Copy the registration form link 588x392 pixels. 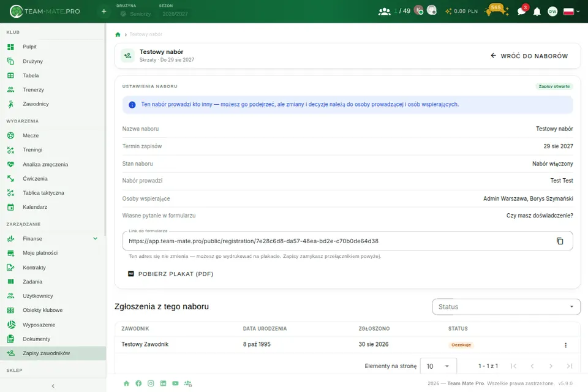point(559,241)
